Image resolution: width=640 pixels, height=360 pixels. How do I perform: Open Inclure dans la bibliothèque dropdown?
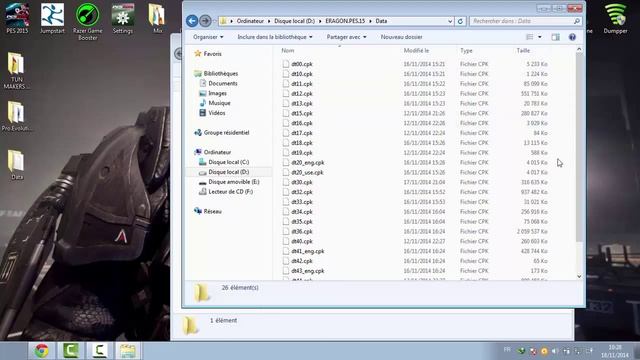coord(275,37)
